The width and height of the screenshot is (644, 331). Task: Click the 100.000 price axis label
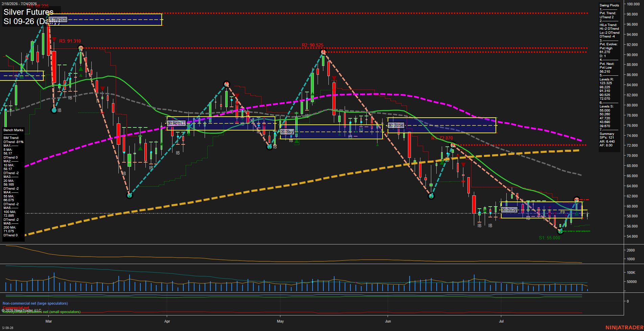[x=633, y=4]
